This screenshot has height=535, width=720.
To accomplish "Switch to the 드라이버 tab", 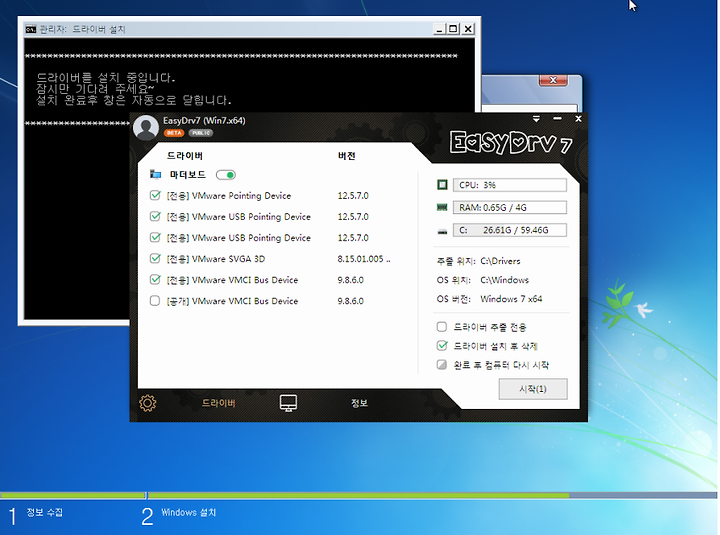I will [x=219, y=403].
